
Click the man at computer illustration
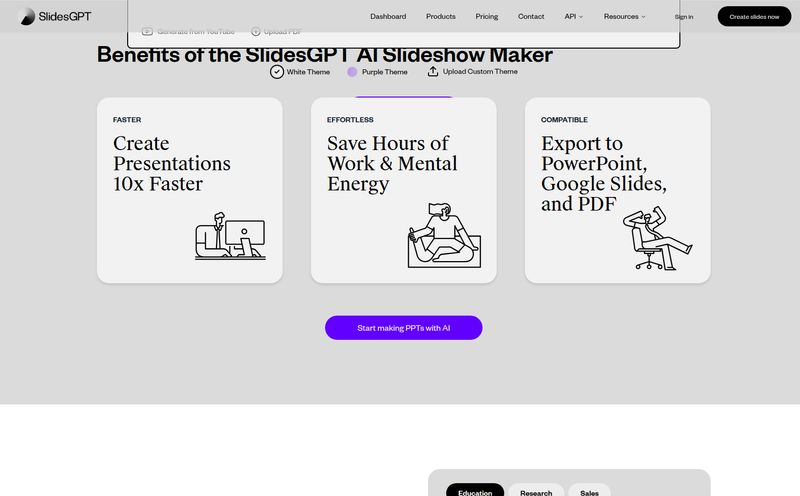tap(230, 236)
